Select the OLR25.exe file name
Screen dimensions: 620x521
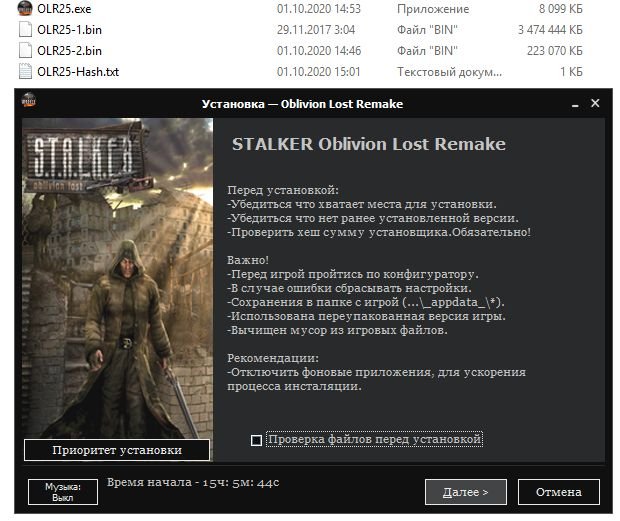(64, 9)
